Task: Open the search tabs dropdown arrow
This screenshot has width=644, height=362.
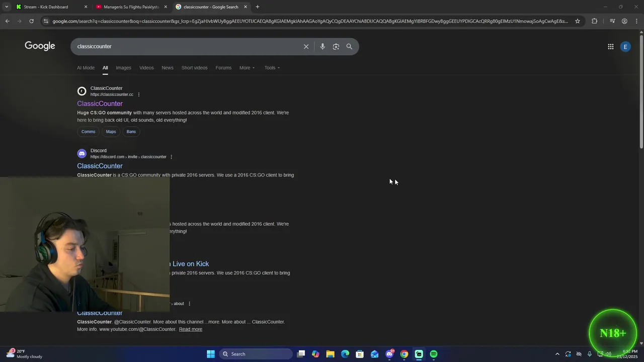Action: click(7, 7)
